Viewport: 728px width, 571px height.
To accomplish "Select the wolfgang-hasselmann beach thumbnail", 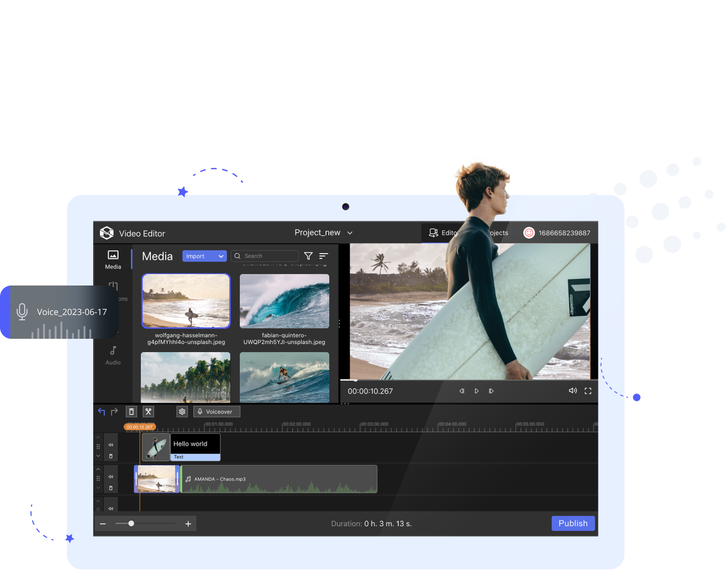I will pyautogui.click(x=186, y=301).
